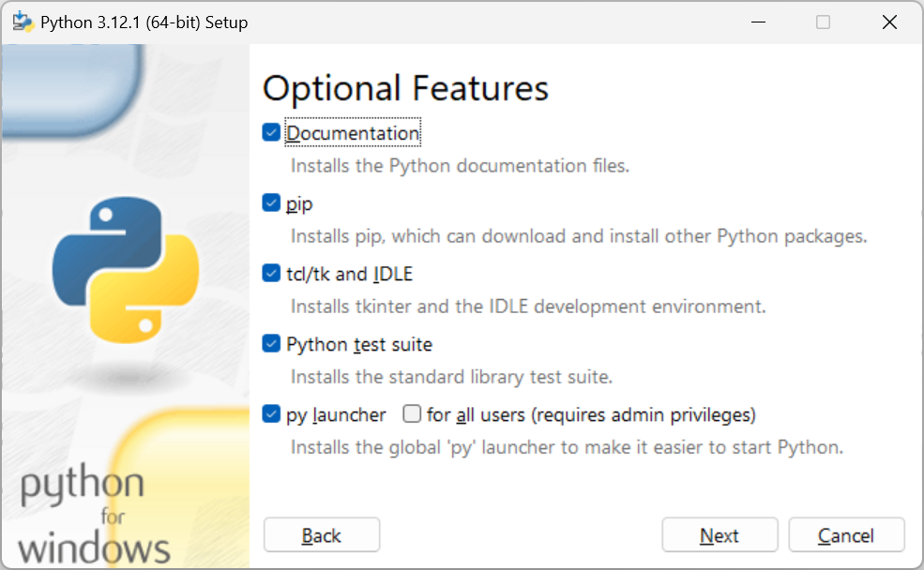
Task: Untick the tcl/tk and IDLE checkbox
Action: point(271,274)
